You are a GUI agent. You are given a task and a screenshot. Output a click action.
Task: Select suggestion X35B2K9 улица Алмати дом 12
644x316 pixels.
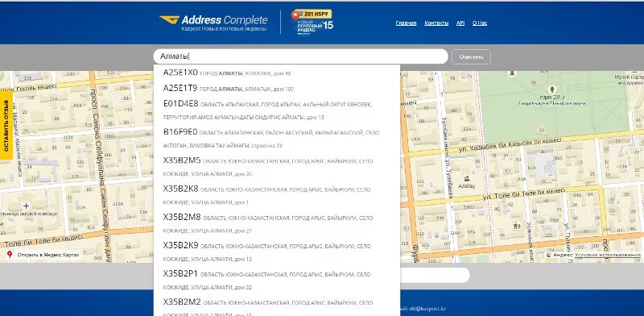pyautogui.click(x=277, y=252)
